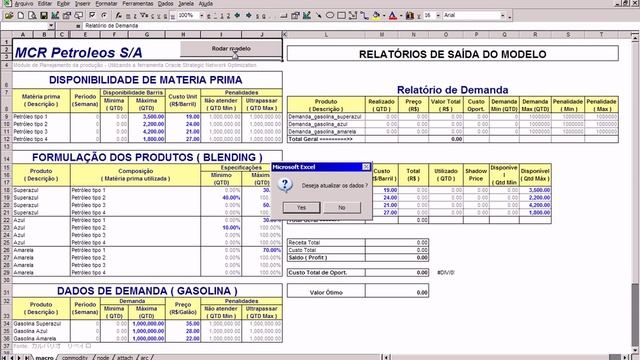Close the Microsoft Excel dialog
Screen dimensions: 640x360
(x=366, y=167)
